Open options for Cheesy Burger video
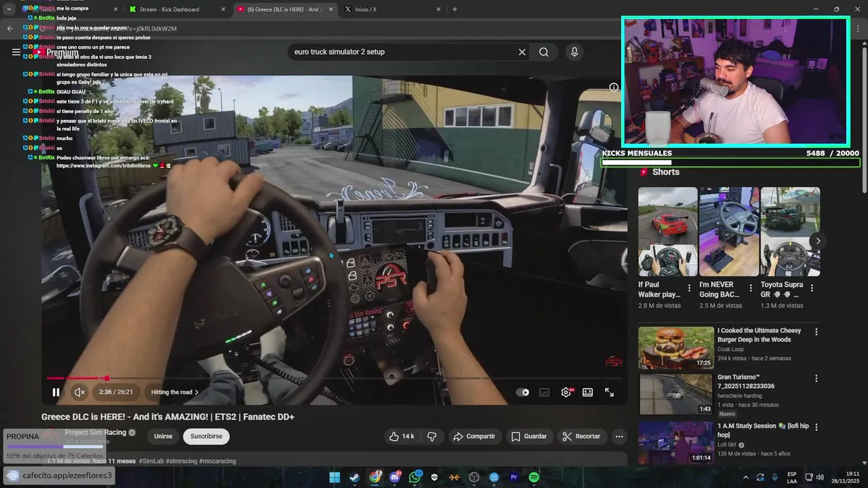Image resolution: width=868 pixels, height=488 pixels. pyautogui.click(x=816, y=332)
